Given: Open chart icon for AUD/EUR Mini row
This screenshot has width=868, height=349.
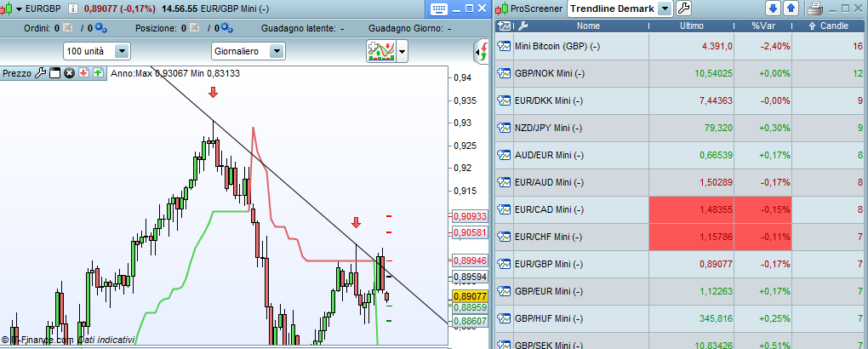Looking at the screenshot, I should [505, 155].
